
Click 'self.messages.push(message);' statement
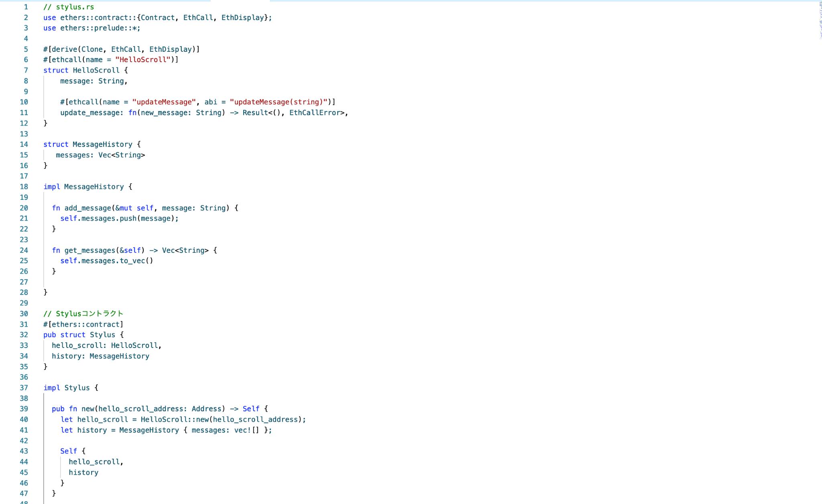pos(119,218)
